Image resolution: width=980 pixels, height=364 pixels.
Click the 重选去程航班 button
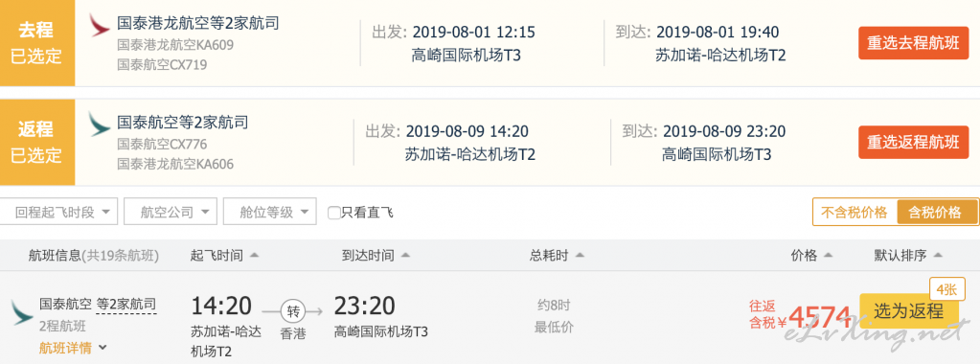click(913, 43)
